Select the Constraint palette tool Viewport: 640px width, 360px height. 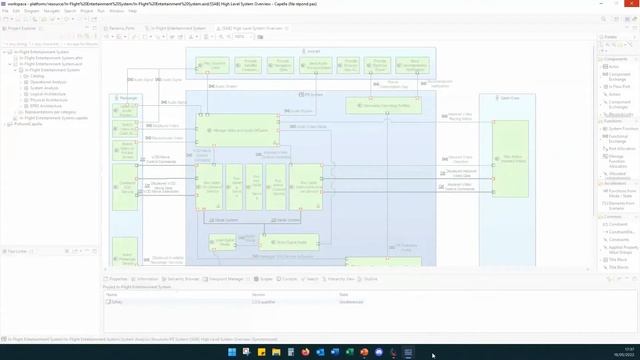(x=615, y=224)
